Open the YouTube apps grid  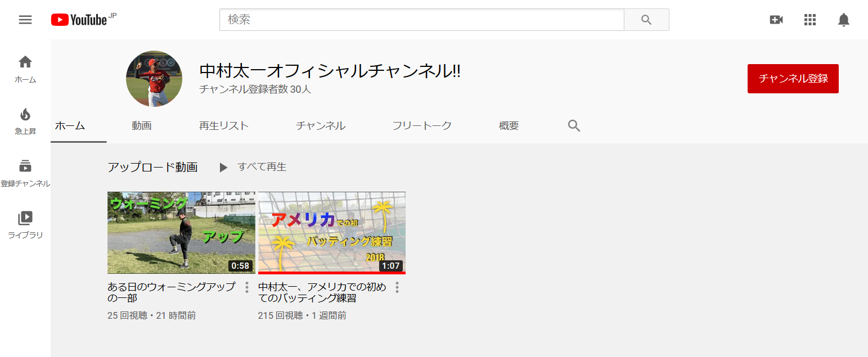pos(809,20)
